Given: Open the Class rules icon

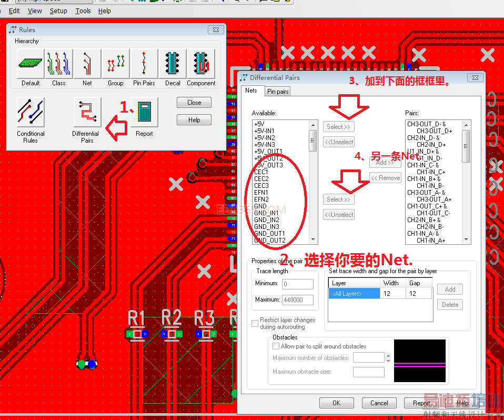Looking at the screenshot, I should click(59, 63).
